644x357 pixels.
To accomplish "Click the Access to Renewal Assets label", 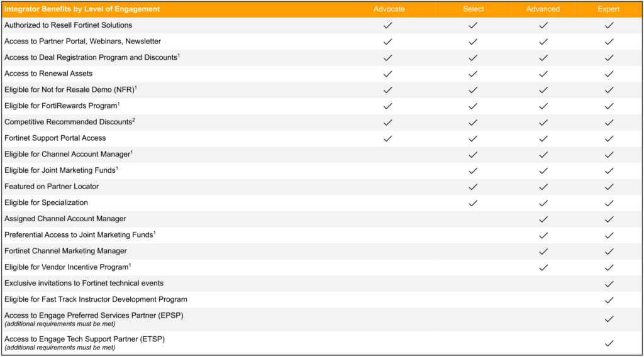I will coord(48,74).
